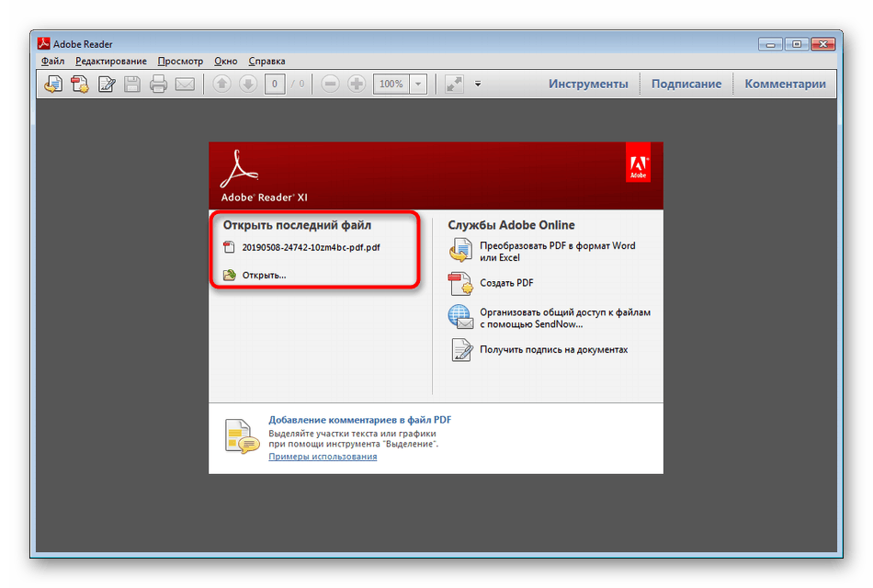Select the Sign document toolbar icon
Screen dimensions: 873x588
pyautogui.click(x=106, y=84)
